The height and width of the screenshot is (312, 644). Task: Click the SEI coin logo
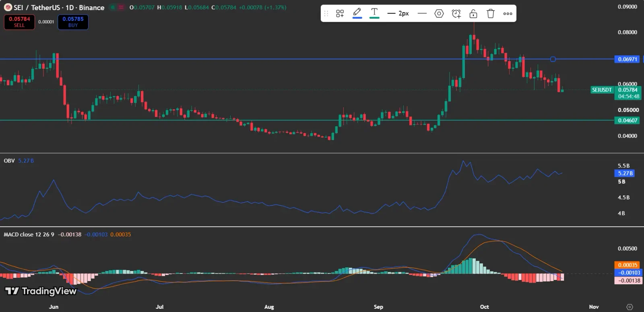click(8, 8)
